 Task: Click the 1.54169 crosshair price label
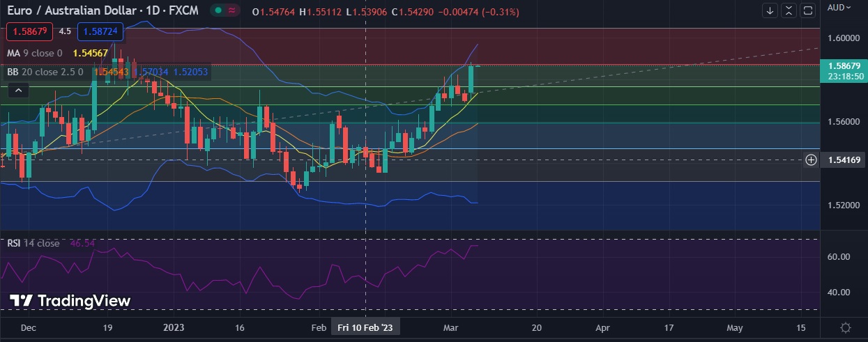[844, 160]
